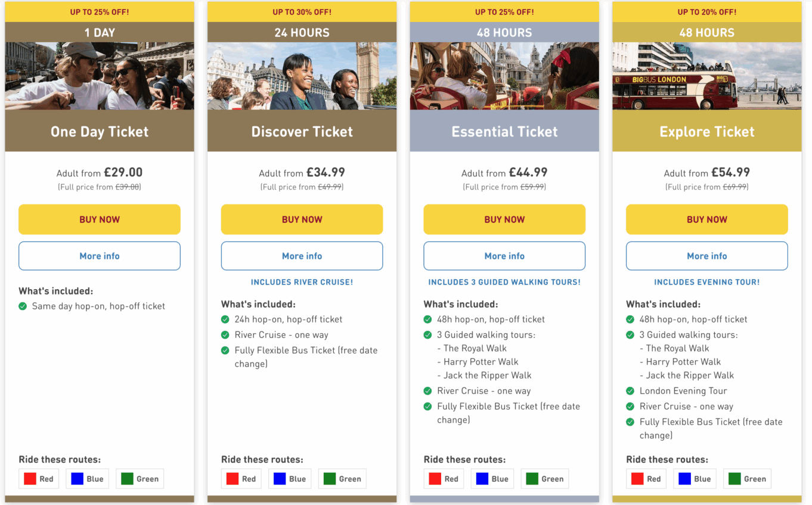
Task: Select Green route under Essential Ticket
Action: 544,479
